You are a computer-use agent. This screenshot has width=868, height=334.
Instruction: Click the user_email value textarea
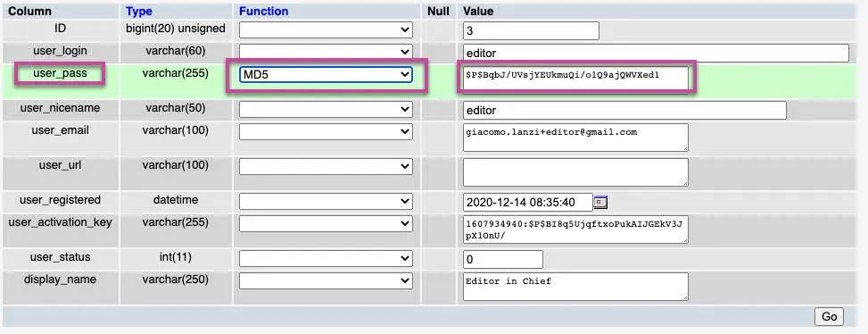pos(575,138)
